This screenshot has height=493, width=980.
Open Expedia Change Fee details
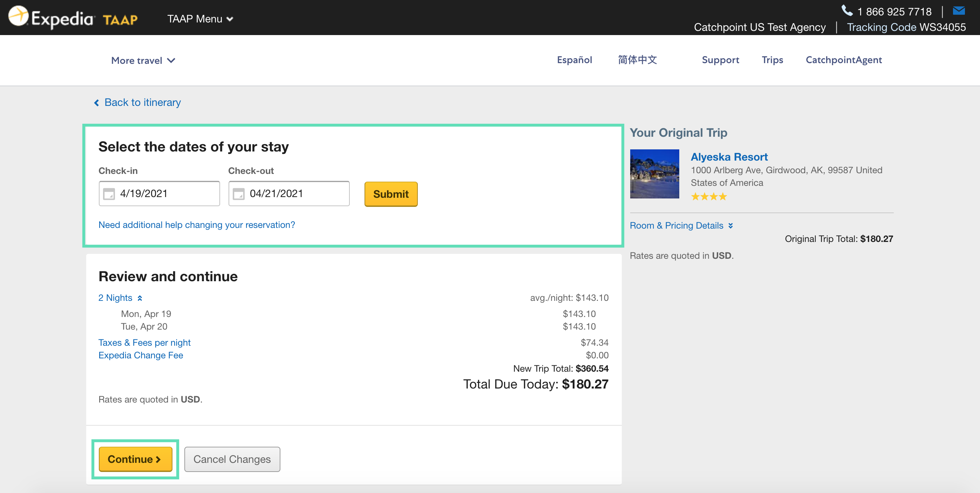(141, 355)
